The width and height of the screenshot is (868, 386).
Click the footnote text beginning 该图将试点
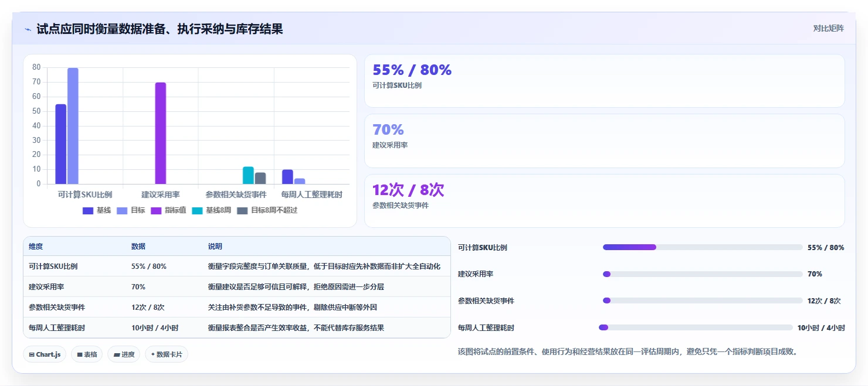pyautogui.click(x=628, y=351)
